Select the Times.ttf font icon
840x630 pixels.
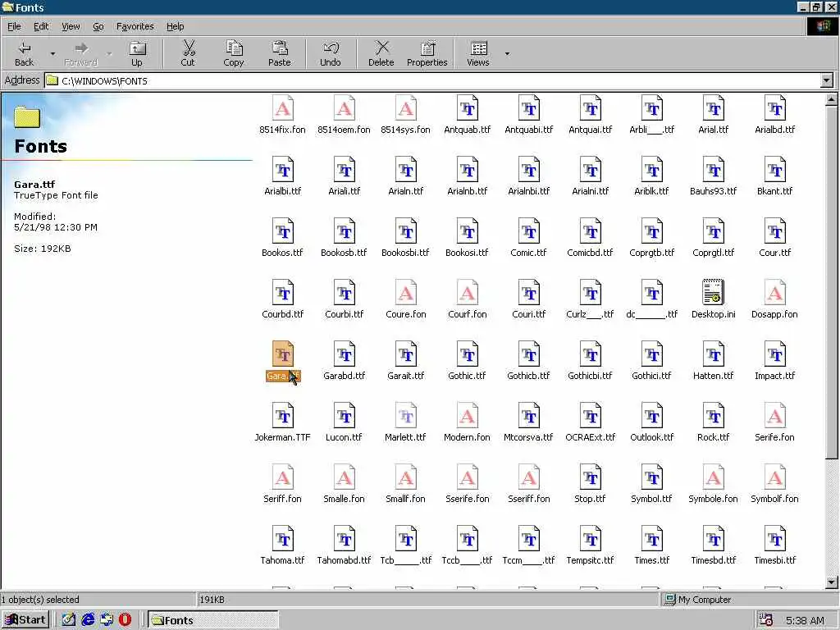[x=652, y=546]
